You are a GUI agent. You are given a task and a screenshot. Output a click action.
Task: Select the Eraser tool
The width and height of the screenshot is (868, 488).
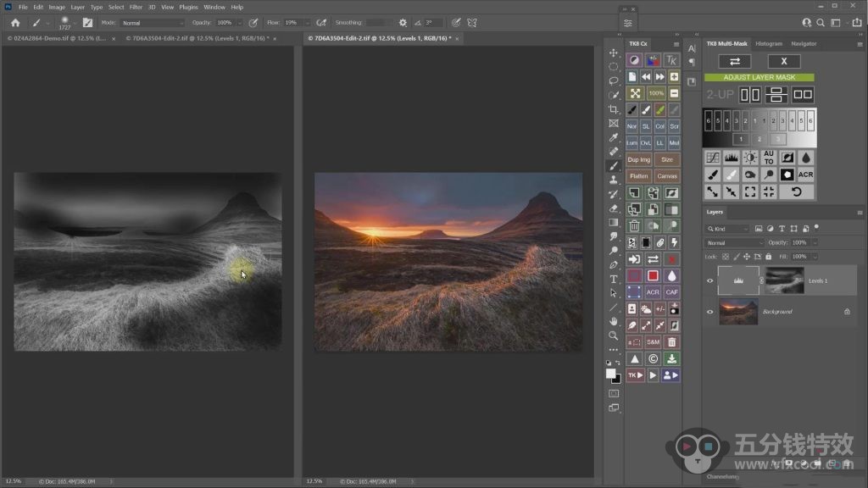pos(614,208)
